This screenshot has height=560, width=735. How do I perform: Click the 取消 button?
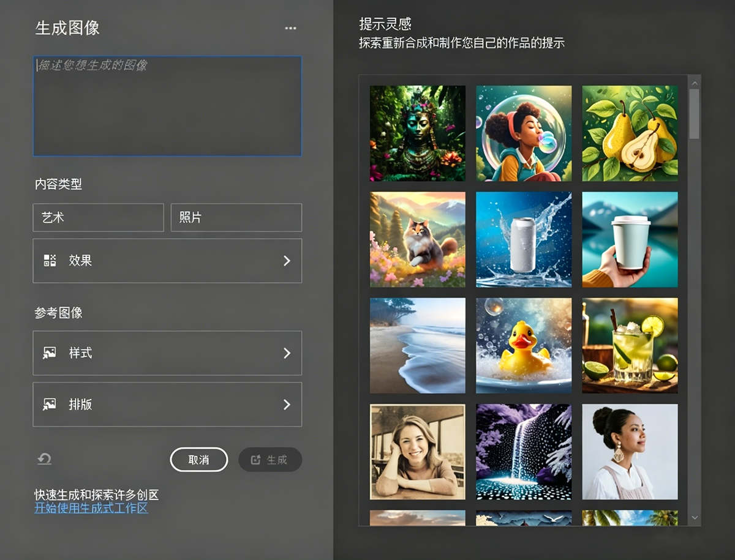pyautogui.click(x=198, y=460)
